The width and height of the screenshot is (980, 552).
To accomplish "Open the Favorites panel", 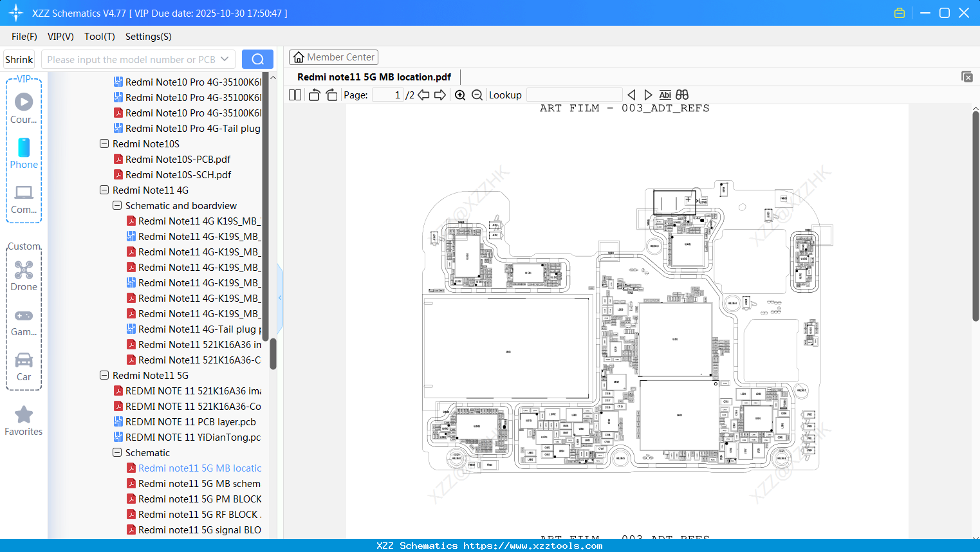I will tap(23, 420).
